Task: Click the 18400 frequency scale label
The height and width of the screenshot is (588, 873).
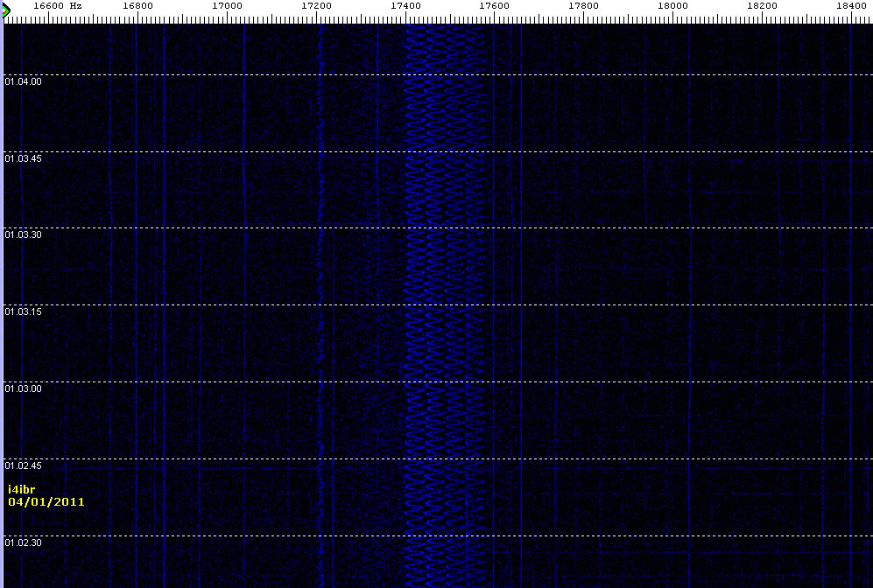Action: coord(851,5)
